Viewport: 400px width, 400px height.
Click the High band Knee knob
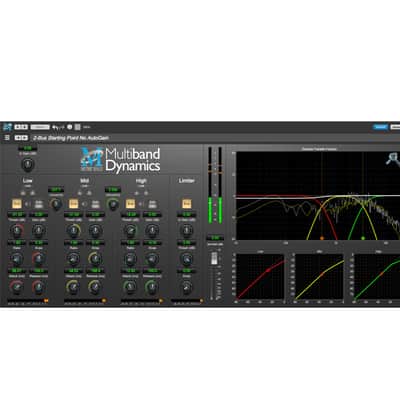(152, 259)
